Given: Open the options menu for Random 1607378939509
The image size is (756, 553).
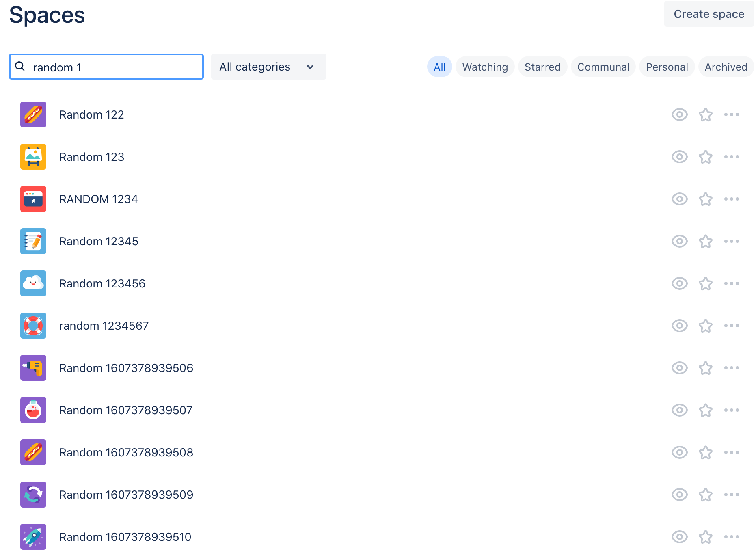Looking at the screenshot, I should click(x=731, y=495).
